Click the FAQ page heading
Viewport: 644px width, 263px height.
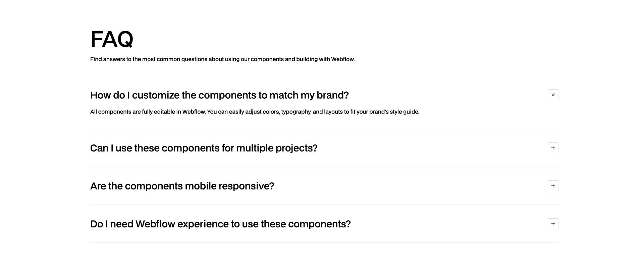coord(112,38)
